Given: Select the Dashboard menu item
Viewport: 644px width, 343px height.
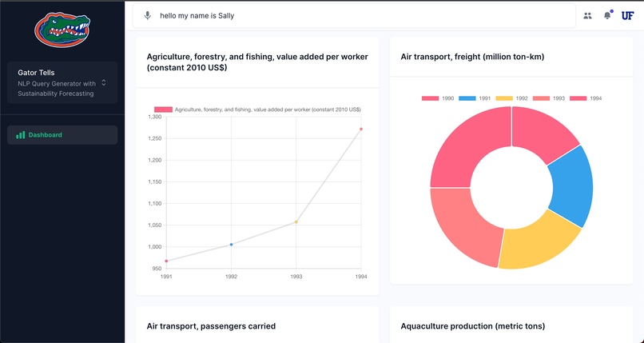Looking at the screenshot, I should 62,135.
